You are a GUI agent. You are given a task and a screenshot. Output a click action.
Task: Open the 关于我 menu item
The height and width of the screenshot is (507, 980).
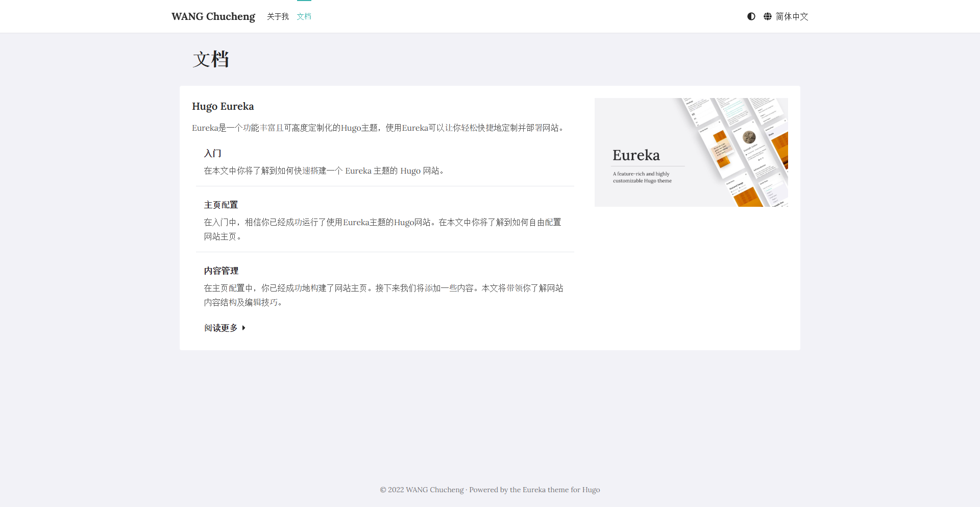pyautogui.click(x=278, y=16)
